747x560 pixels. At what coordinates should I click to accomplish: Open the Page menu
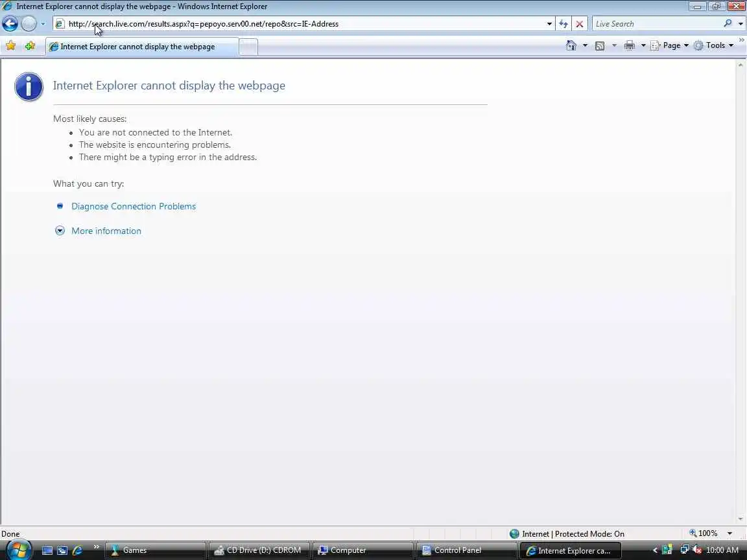point(669,45)
